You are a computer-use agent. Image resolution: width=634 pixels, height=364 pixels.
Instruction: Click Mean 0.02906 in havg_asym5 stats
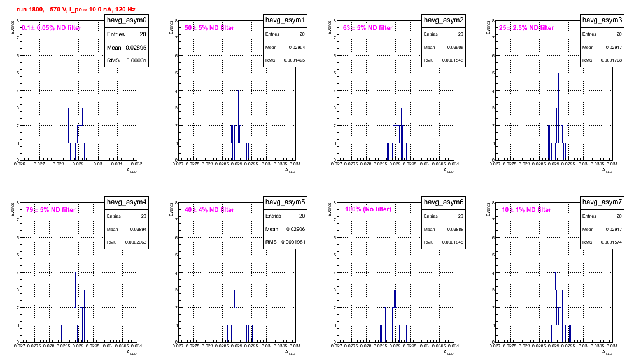pyautogui.click(x=285, y=229)
